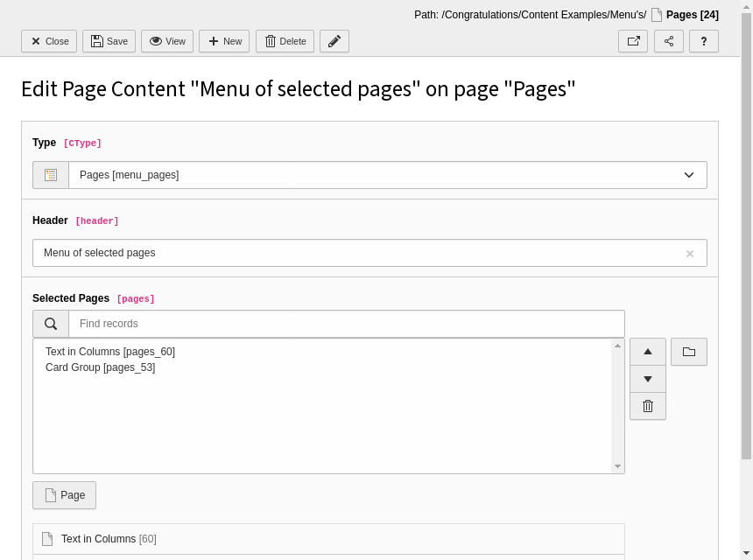Focus the Find records search field
The width and height of the screenshot is (753, 560).
[346, 324]
